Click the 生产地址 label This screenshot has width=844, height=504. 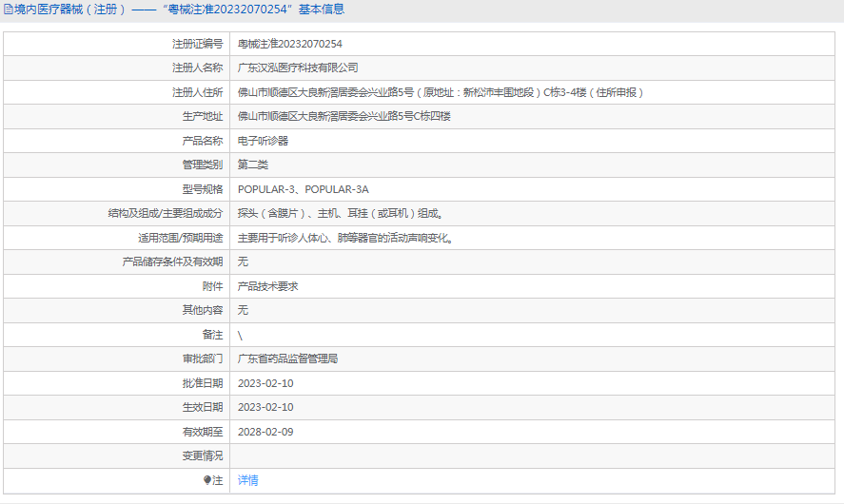(203, 116)
